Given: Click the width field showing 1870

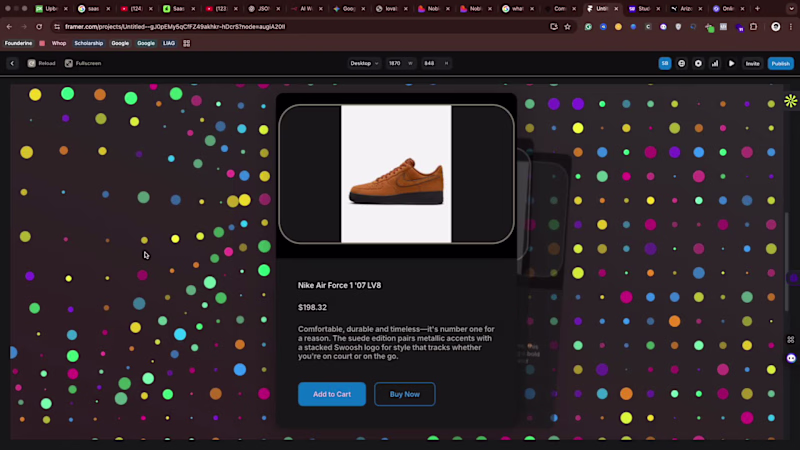Looking at the screenshot, I should pos(400,63).
